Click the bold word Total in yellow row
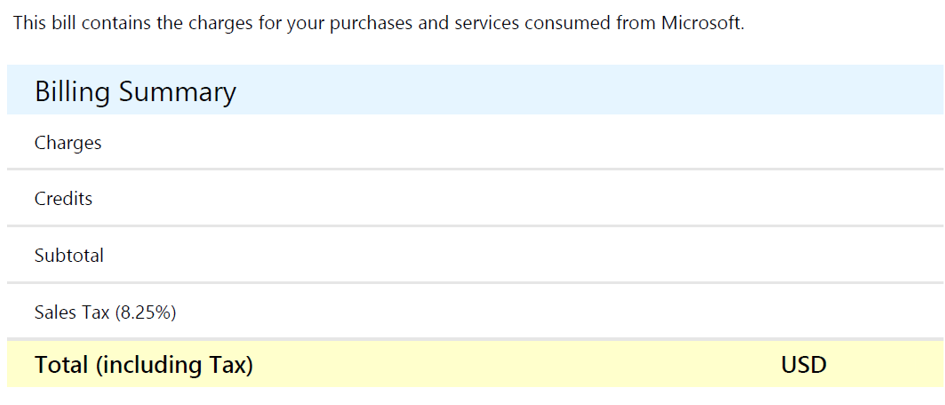 pos(62,365)
